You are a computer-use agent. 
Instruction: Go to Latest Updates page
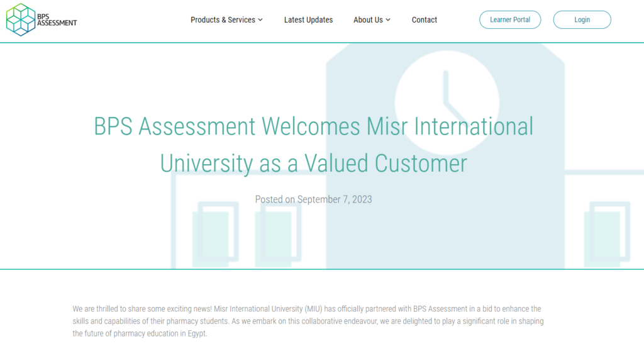tap(308, 19)
